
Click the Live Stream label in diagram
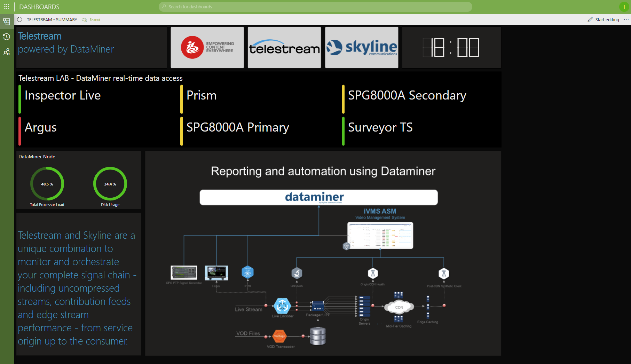click(x=249, y=309)
